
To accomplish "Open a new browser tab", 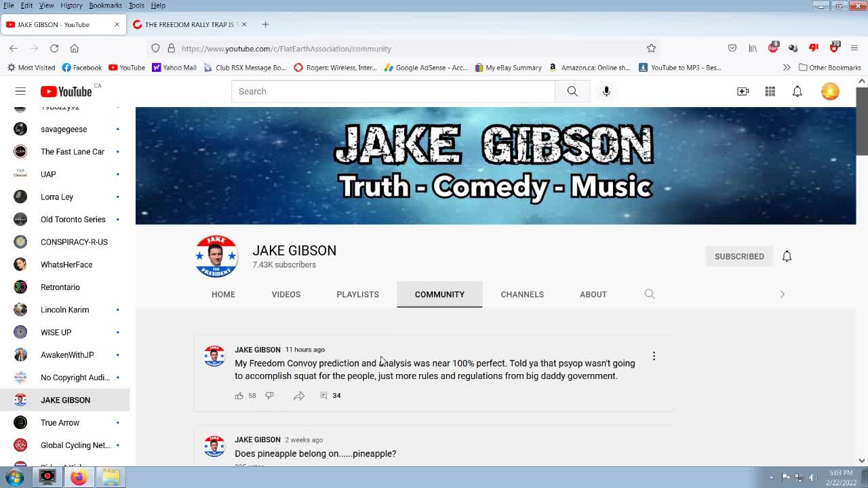I will click(x=265, y=24).
